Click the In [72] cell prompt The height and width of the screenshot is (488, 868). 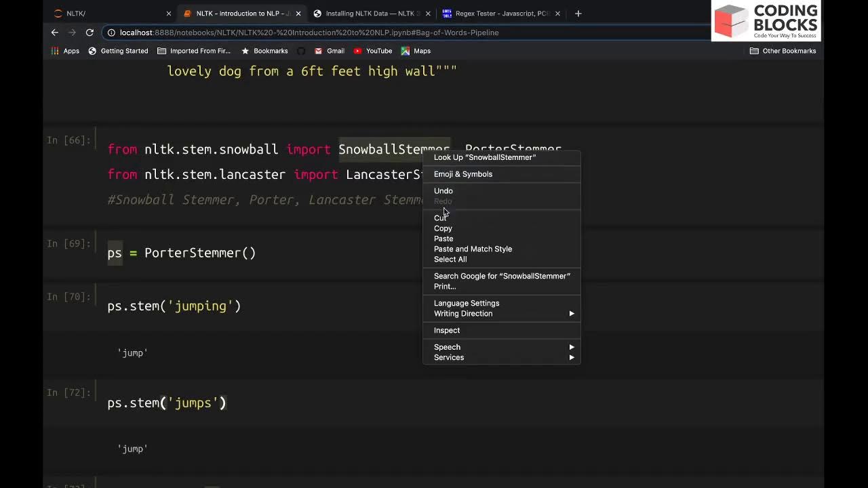[x=68, y=392]
